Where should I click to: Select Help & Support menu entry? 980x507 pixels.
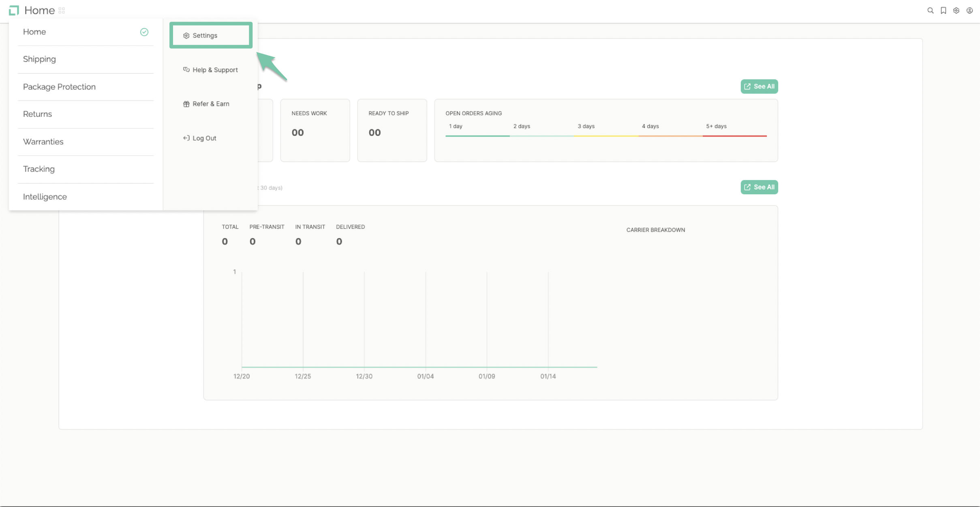click(x=211, y=70)
